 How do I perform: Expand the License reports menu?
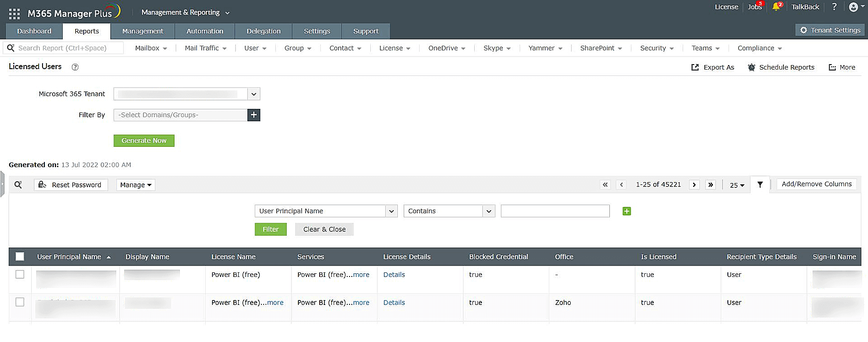point(395,48)
